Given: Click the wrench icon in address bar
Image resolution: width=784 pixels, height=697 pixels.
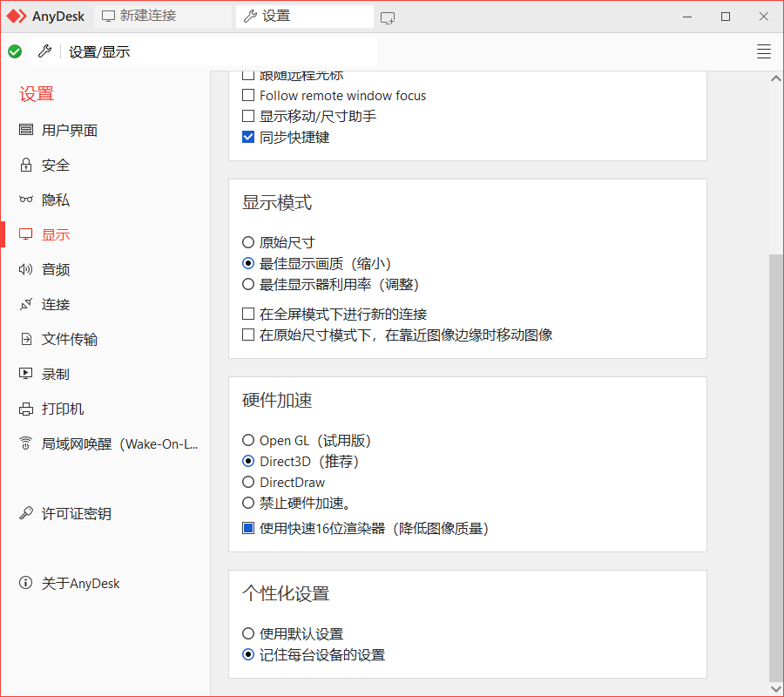Looking at the screenshot, I should click(x=44, y=51).
